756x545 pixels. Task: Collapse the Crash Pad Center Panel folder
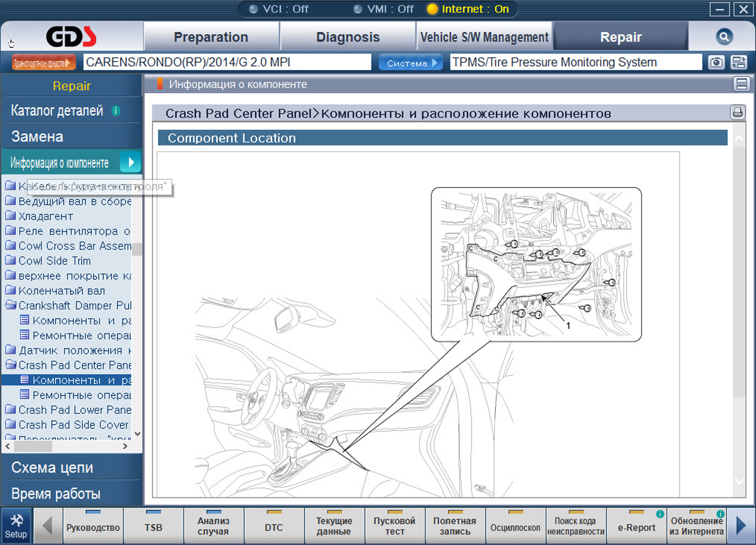[x=11, y=365]
